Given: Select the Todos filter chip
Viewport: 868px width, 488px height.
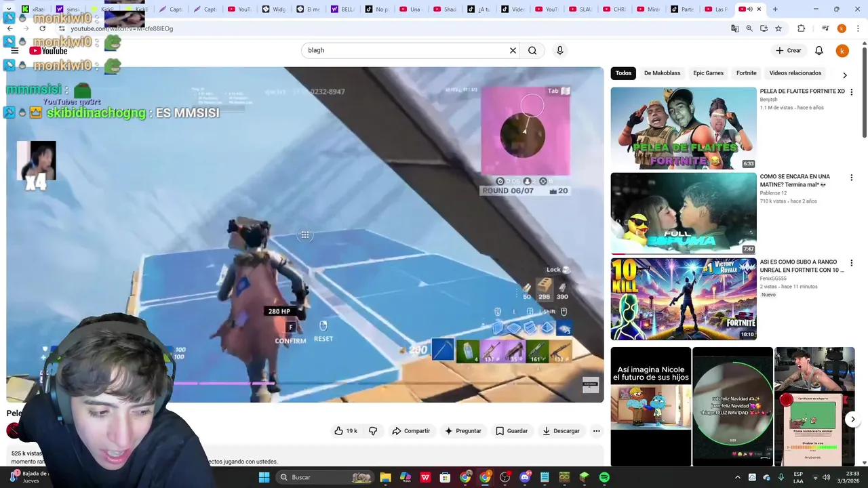Looking at the screenshot, I should (x=623, y=73).
